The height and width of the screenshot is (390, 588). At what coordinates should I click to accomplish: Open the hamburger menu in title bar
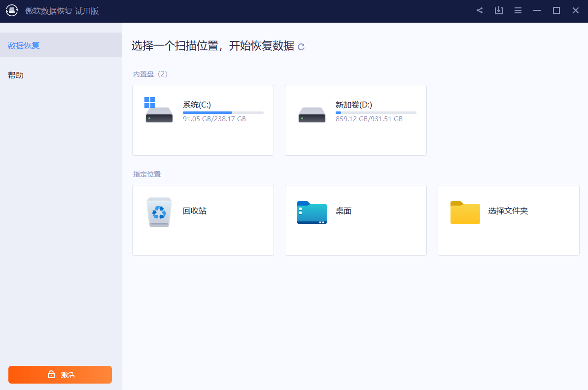click(518, 10)
